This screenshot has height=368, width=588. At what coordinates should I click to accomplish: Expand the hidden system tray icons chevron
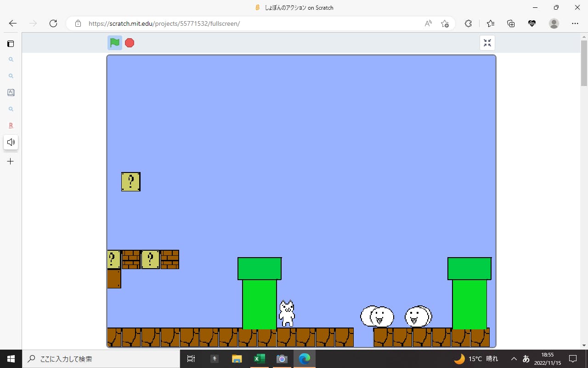point(514,359)
